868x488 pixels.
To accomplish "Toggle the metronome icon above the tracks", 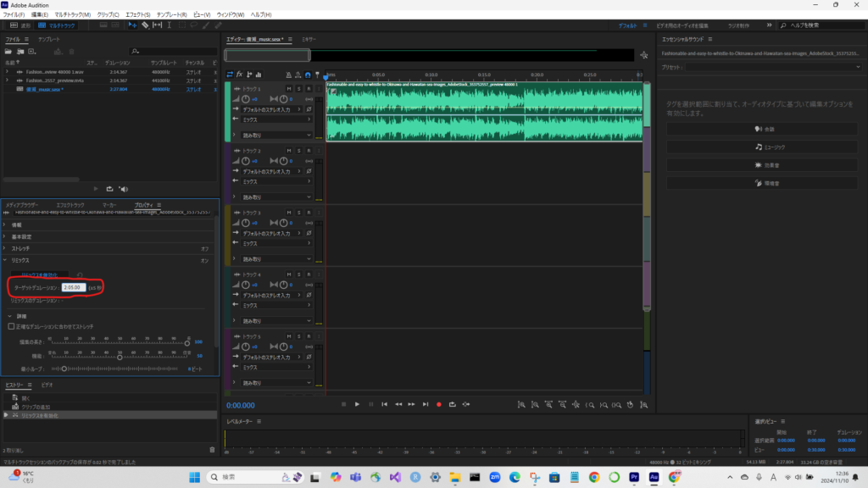I will (x=288, y=75).
